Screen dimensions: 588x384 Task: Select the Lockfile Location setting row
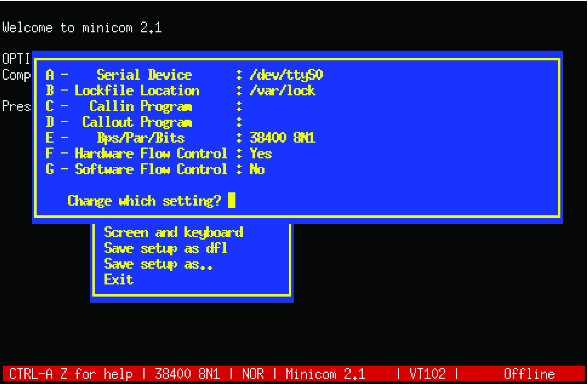pyautogui.click(x=180, y=90)
